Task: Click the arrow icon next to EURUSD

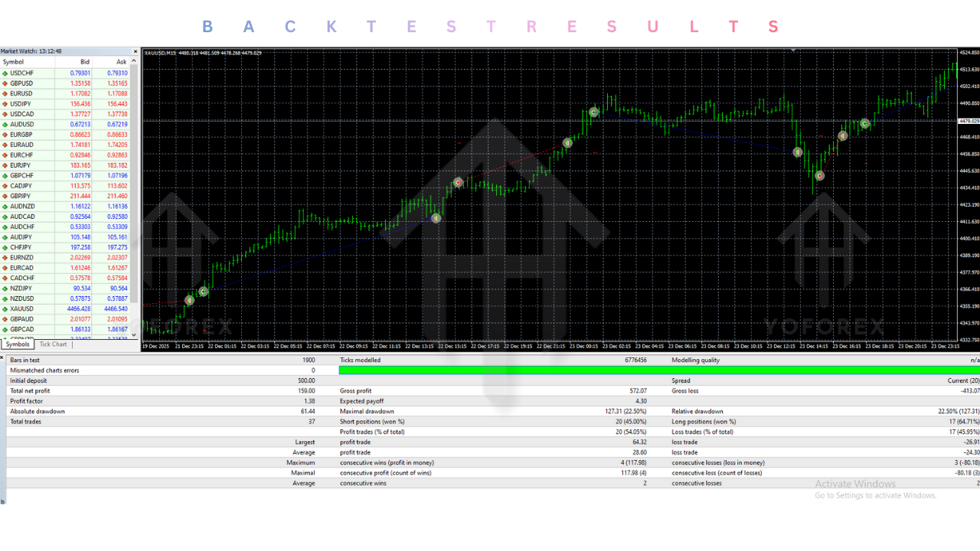Action: pyautogui.click(x=5, y=93)
